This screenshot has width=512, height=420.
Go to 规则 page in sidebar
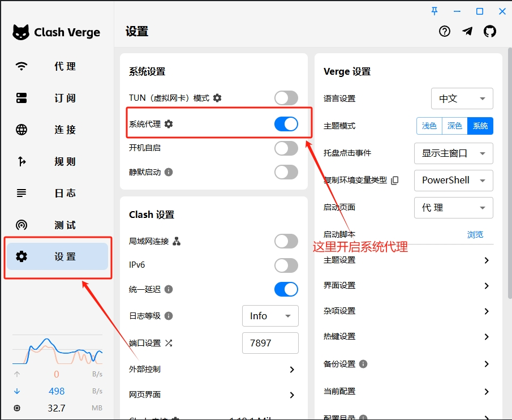[58, 161]
